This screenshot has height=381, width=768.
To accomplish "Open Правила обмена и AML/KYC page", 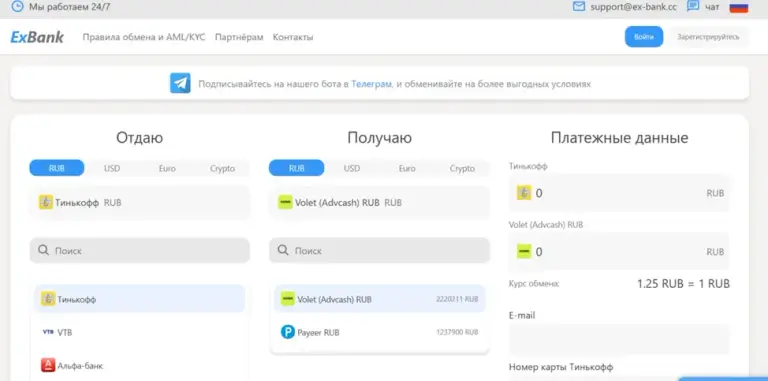I will (144, 37).
